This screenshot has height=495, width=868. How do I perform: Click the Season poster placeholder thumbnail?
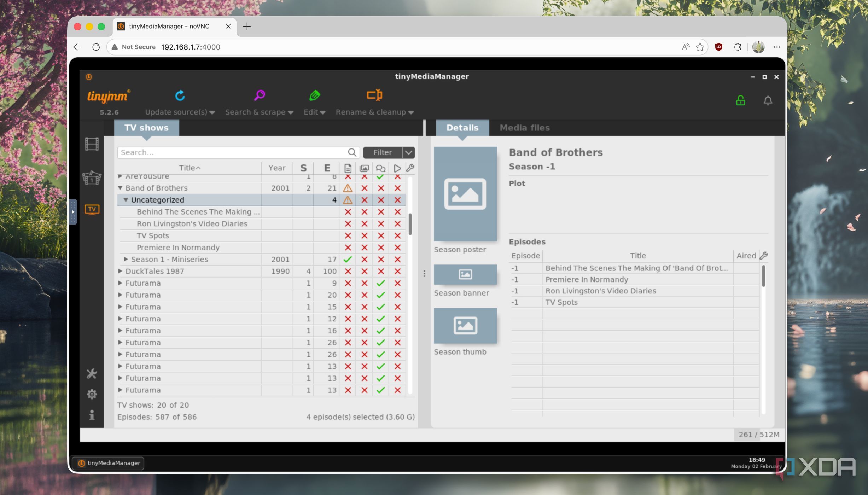click(465, 194)
